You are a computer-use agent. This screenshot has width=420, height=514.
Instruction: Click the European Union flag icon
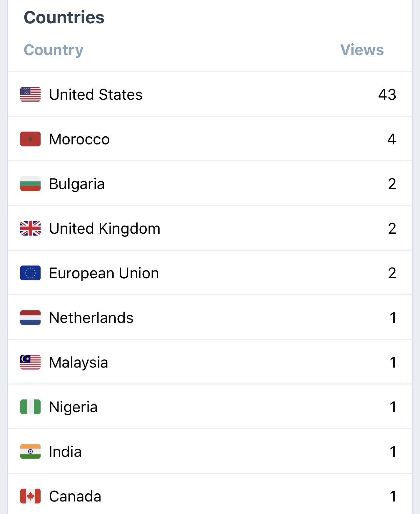[x=30, y=273]
